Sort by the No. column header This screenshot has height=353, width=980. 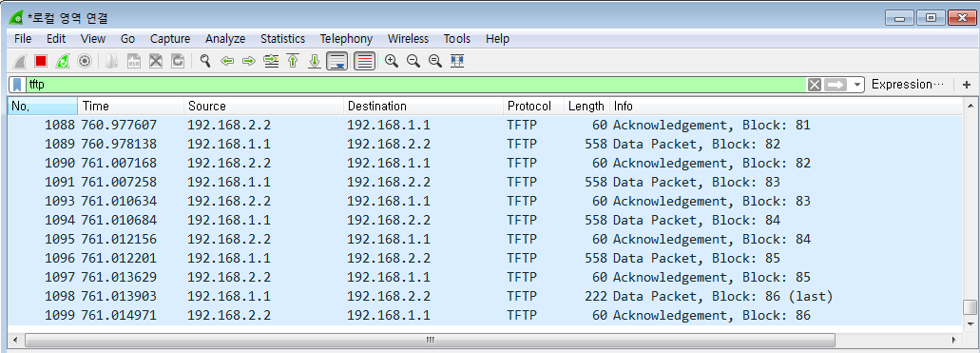pos(43,107)
